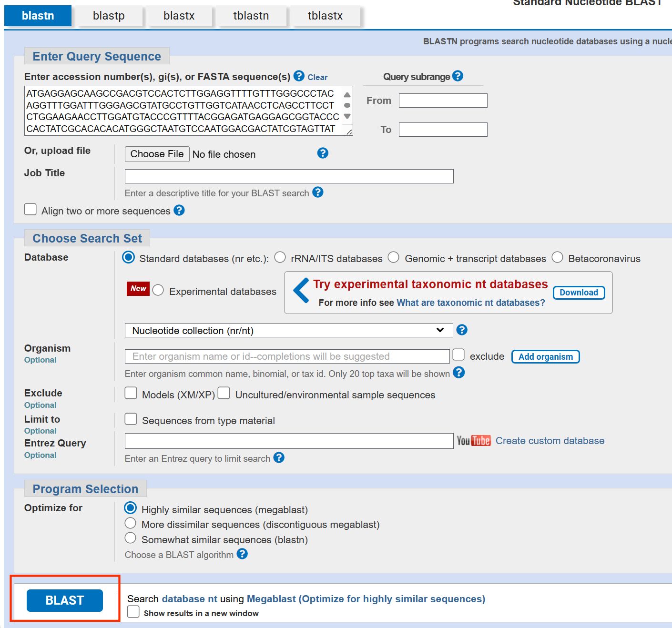Image resolution: width=672 pixels, height=628 pixels.
Task: Enable Align two or more sequences
Action: (x=31, y=209)
